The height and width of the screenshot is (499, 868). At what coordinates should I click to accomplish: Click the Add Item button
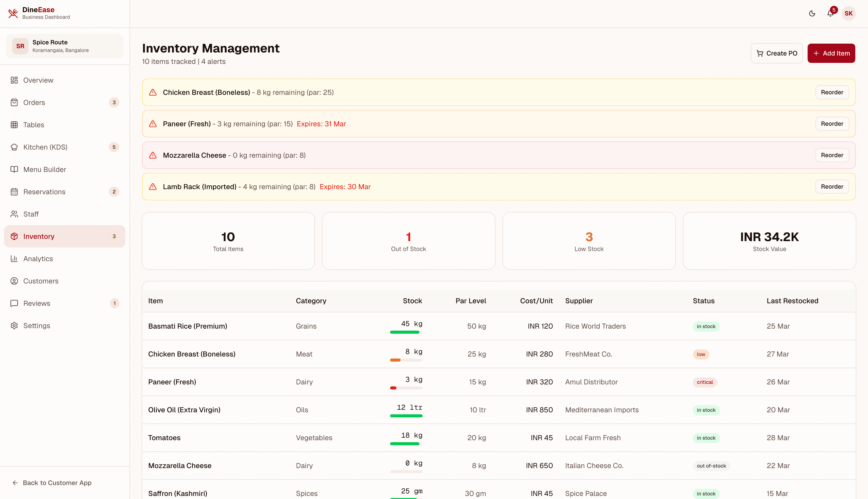pyautogui.click(x=831, y=53)
